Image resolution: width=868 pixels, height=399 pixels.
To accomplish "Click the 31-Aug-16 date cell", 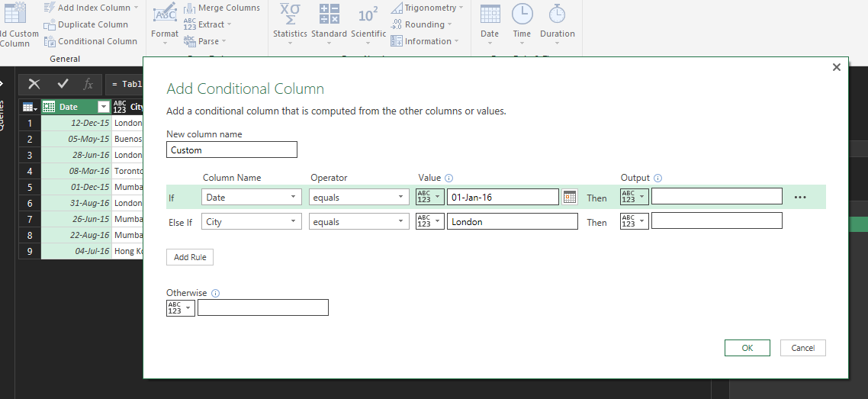I will coord(76,203).
